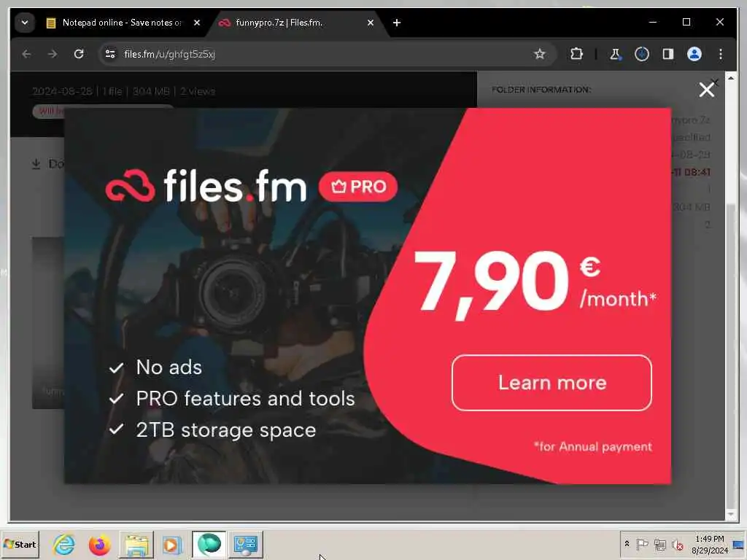Go forward to next page

point(53,54)
